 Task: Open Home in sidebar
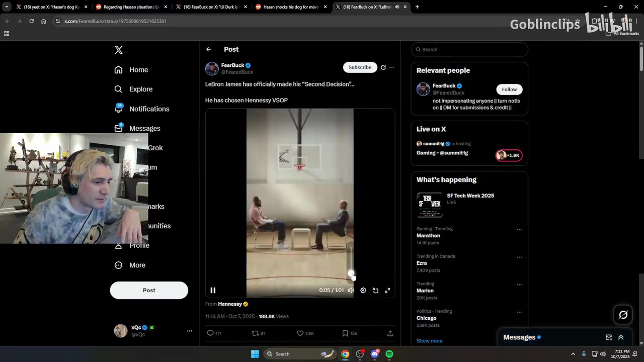138,70
